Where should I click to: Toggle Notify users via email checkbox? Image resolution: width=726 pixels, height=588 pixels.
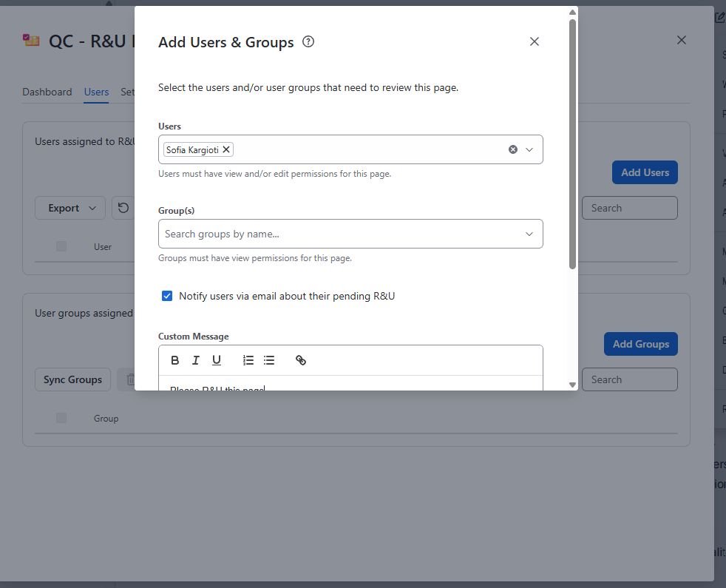tap(167, 296)
